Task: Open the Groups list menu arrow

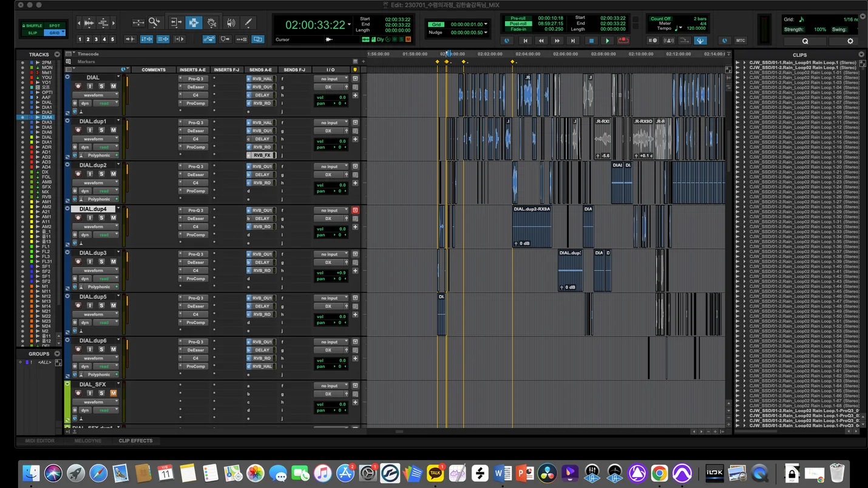Action: [57, 353]
